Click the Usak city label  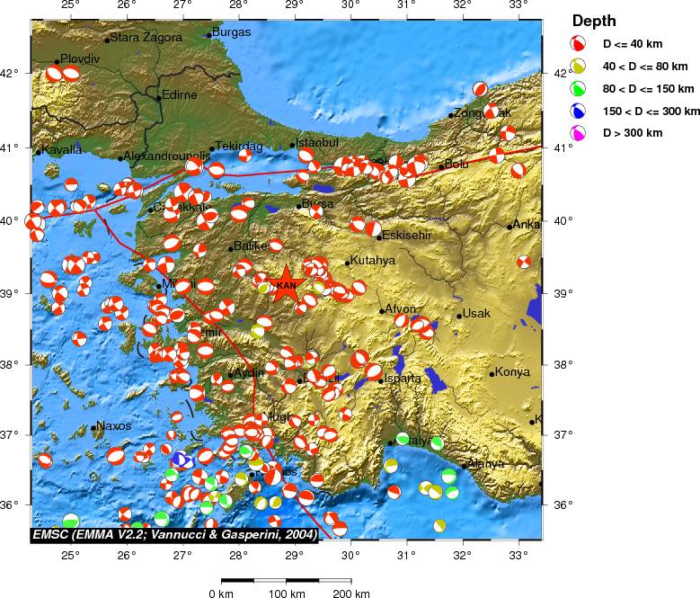pyautogui.click(x=476, y=314)
